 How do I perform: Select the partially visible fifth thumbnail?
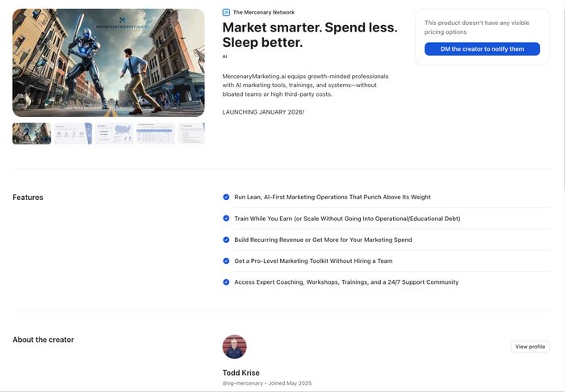pos(191,133)
